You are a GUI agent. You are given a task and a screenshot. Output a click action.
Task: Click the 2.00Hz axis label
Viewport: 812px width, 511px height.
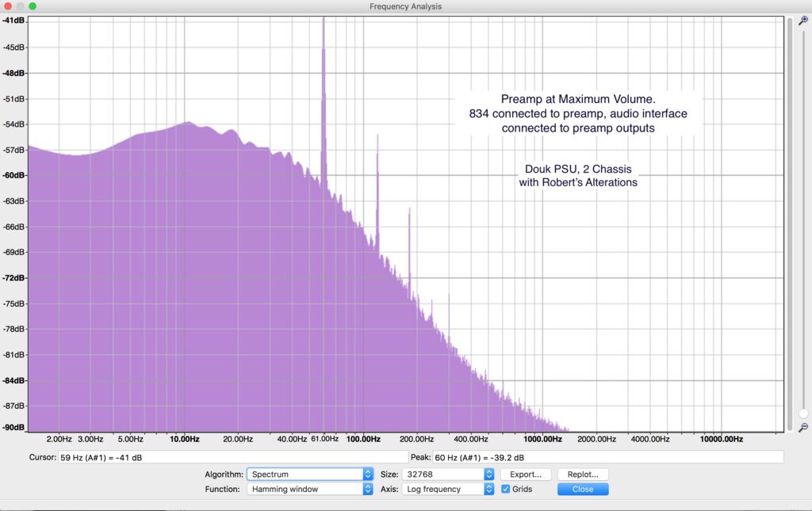click(x=59, y=439)
